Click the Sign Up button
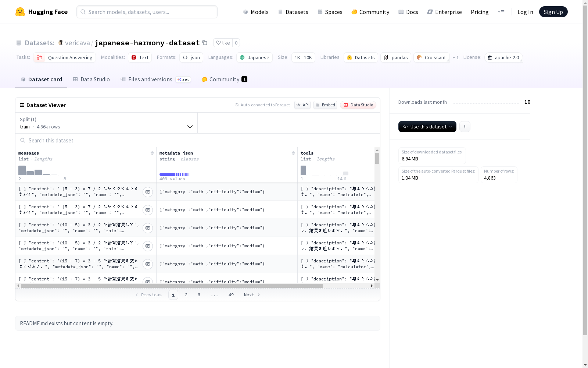588x368 pixels. [x=553, y=12]
